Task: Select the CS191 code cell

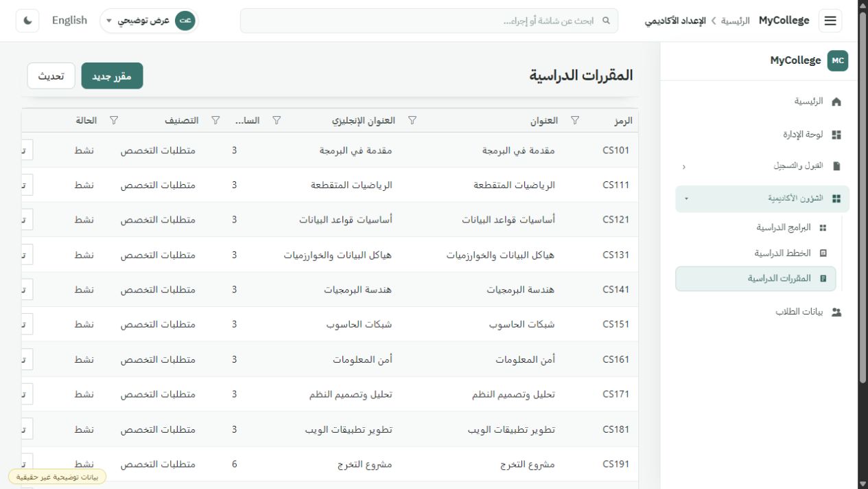Action: pyautogui.click(x=616, y=464)
